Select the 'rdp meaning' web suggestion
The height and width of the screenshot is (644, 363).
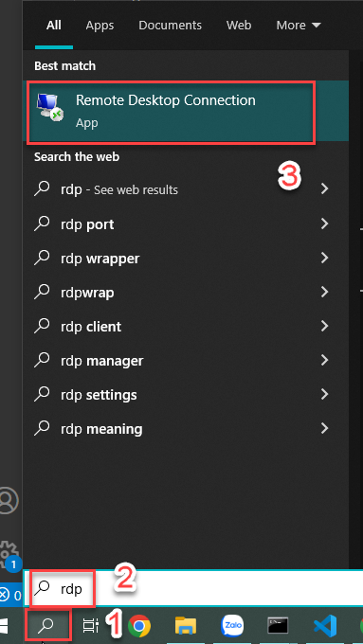pyautogui.click(x=186, y=428)
